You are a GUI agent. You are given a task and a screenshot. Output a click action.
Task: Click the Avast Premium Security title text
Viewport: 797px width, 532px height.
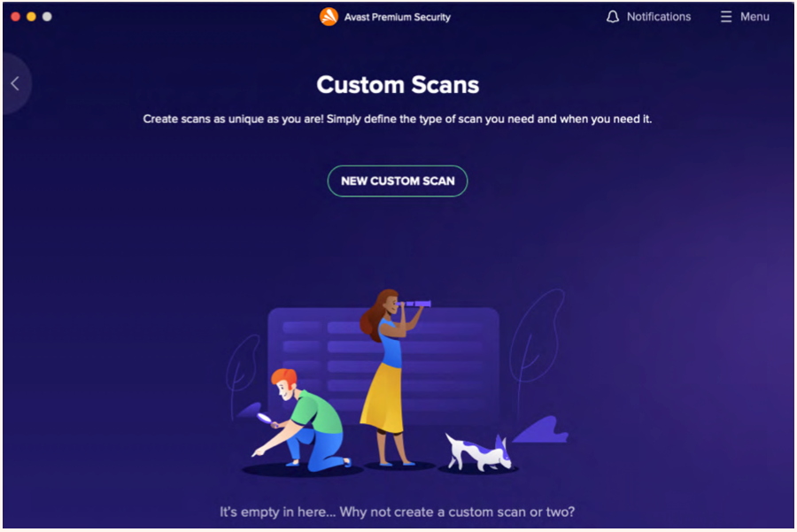[x=397, y=18]
